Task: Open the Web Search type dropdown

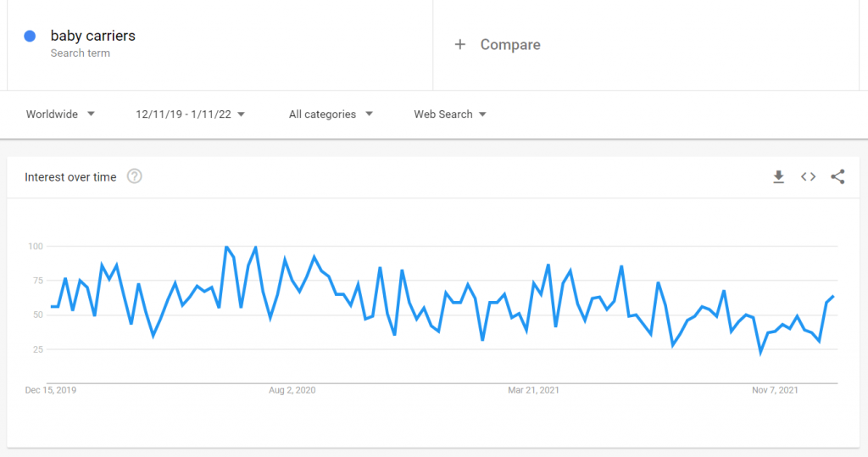Action: (x=449, y=114)
